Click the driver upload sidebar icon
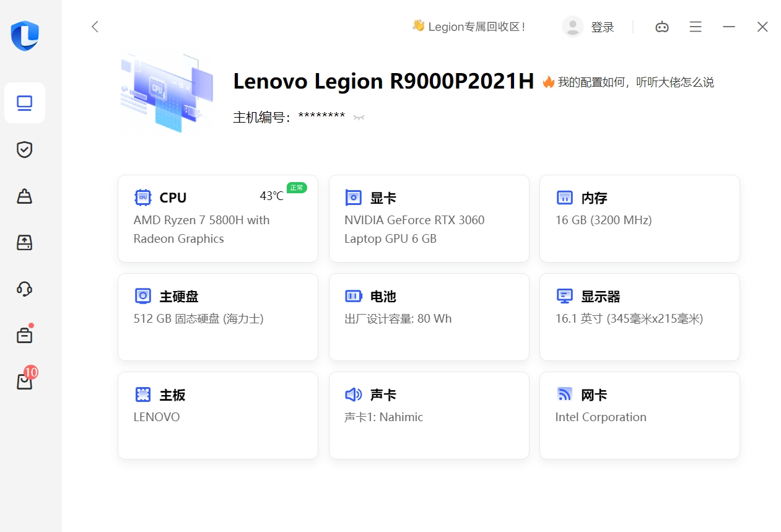This screenshot has width=781, height=532. point(25,242)
